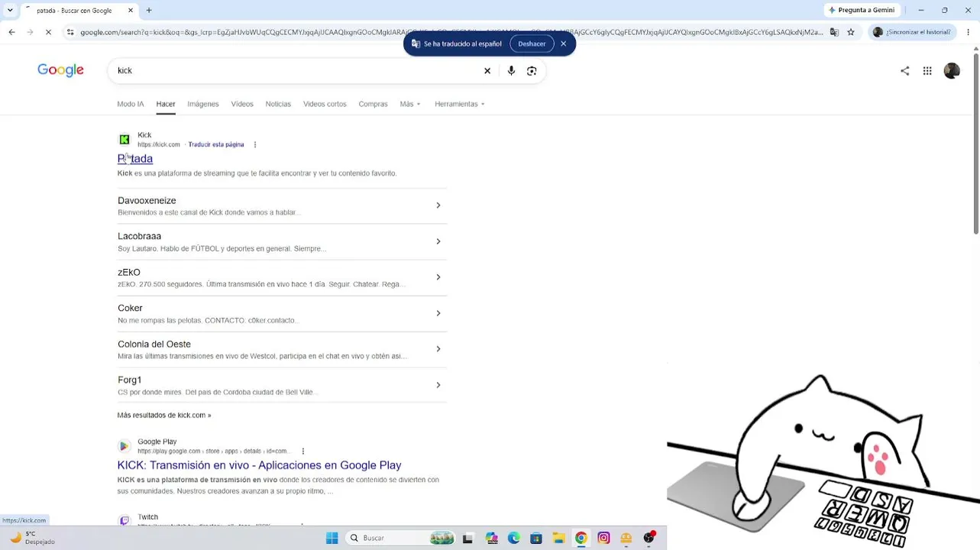Screen dimensions: 980x550
Task: Stop loading the page
Action: pos(47,32)
